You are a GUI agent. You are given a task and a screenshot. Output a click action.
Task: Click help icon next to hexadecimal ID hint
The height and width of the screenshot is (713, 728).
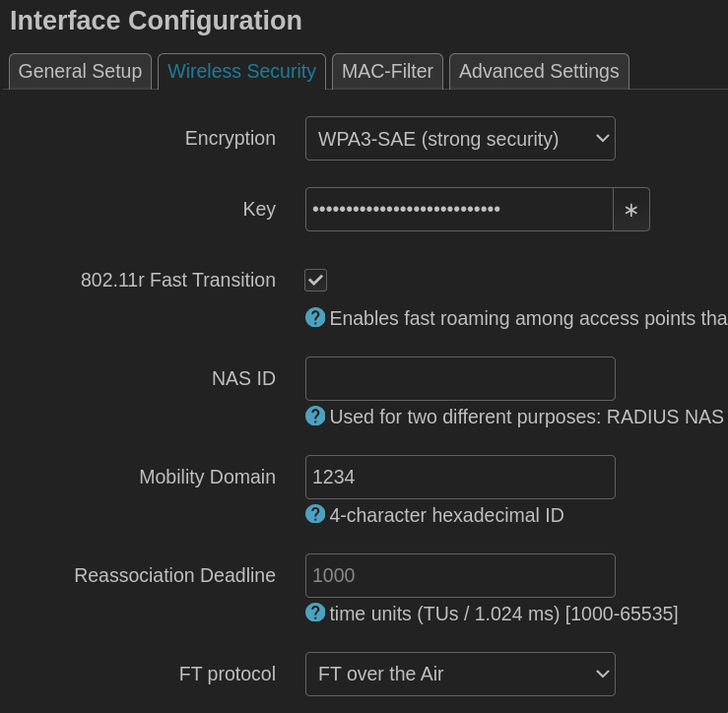pyautogui.click(x=315, y=514)
